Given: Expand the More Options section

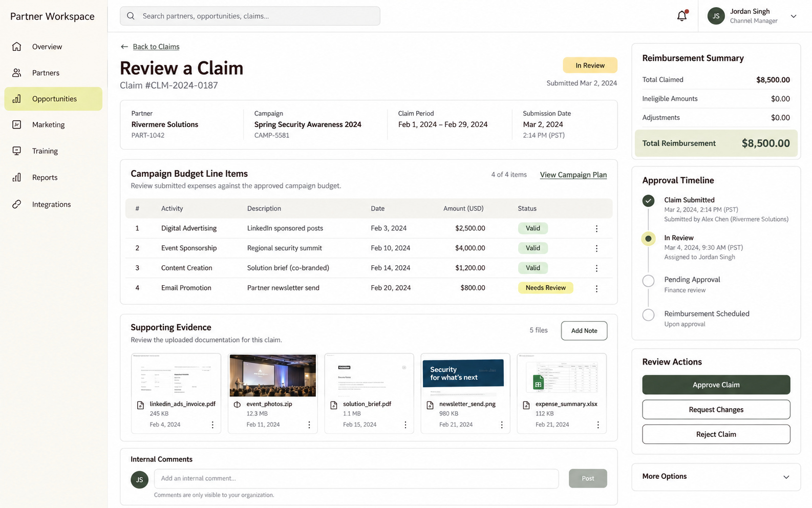Looking at the screenshot, I should point(716,477).
